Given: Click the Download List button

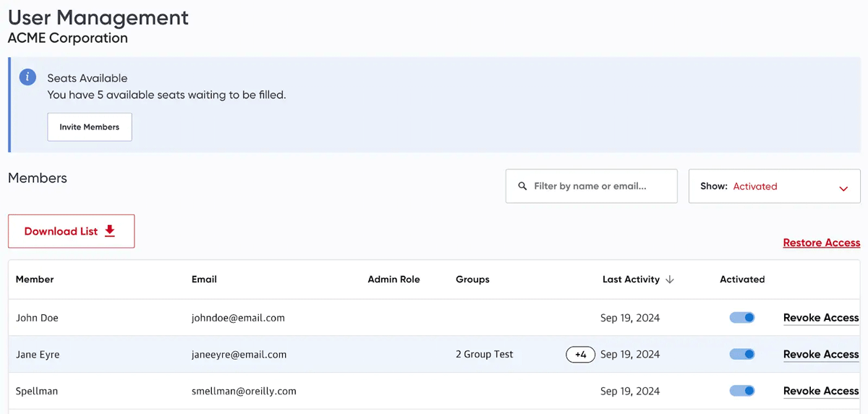Looking at the screenshot, I should point(71,232).
